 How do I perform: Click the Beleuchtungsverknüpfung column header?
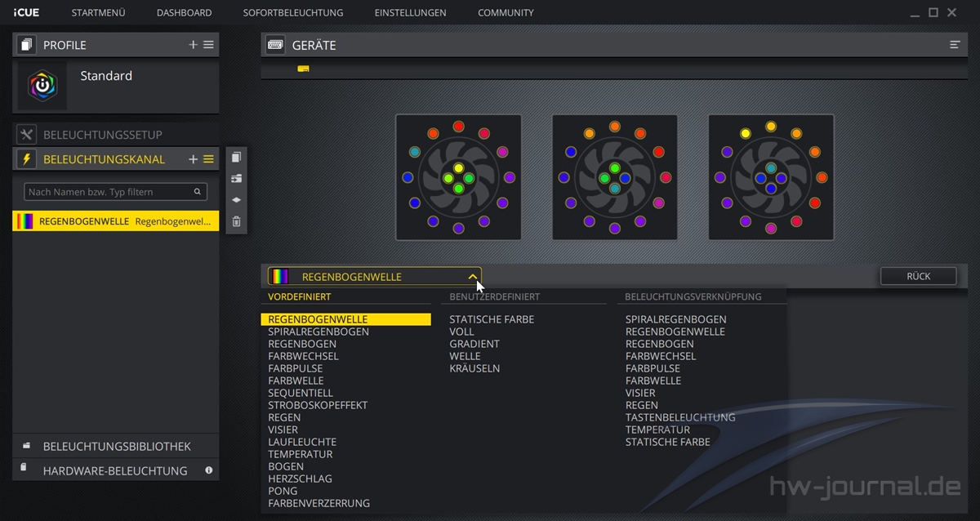(693, 296)
